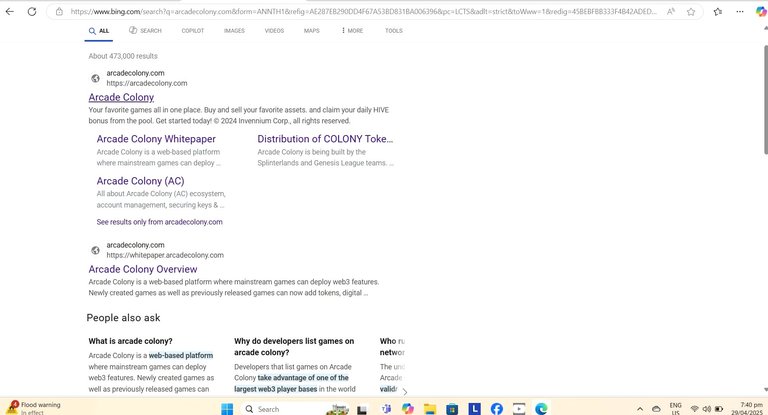The image size is (768, 415).
Task: Click globe favicon beside arcadecolony.com first result
Action: [x=96, y=78]
